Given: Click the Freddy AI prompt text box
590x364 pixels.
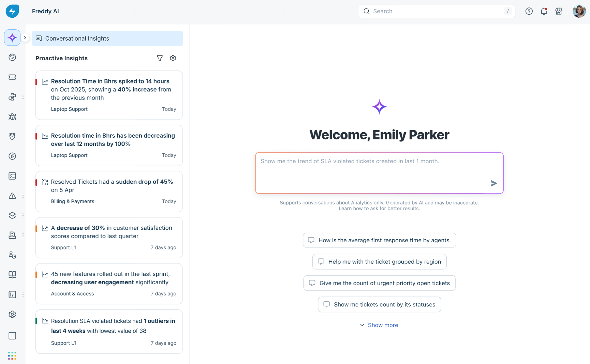Looking at the screenshot, I should (x=379, y=173).
